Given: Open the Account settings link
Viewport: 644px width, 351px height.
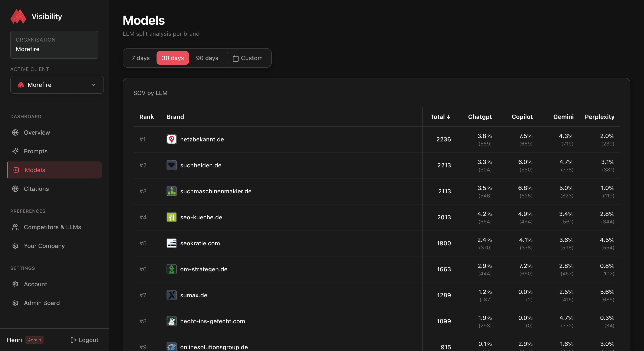Looking at the screenshot, I should (x=36, y=284).
